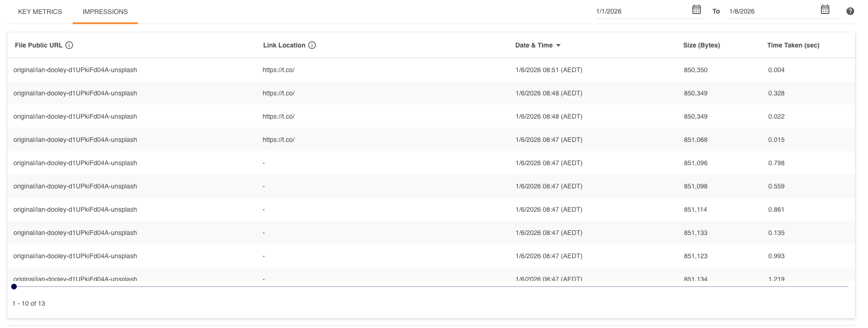Select row with size 850,350 file URL
The height and width of the screenshot is (328, 868).
point(75,70)
